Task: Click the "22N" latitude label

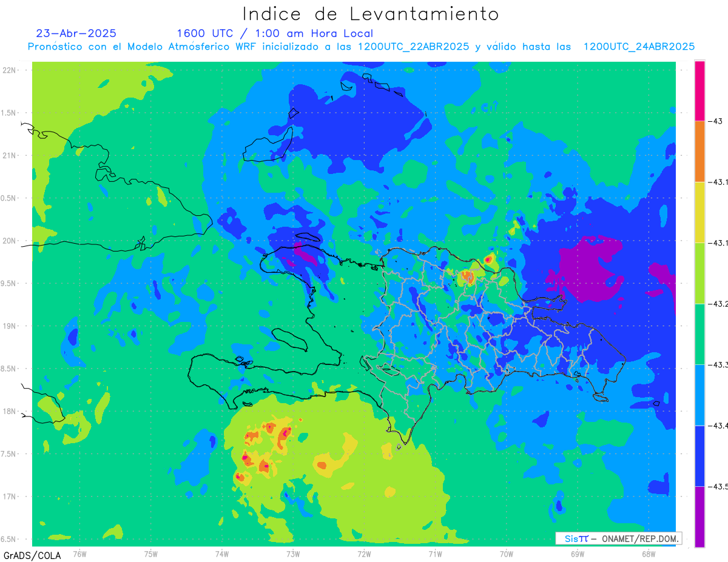Action: pyautogui.click(x=10, y=70)
